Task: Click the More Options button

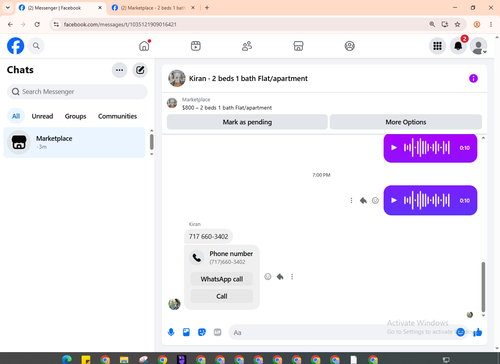Action: (406, 122)
